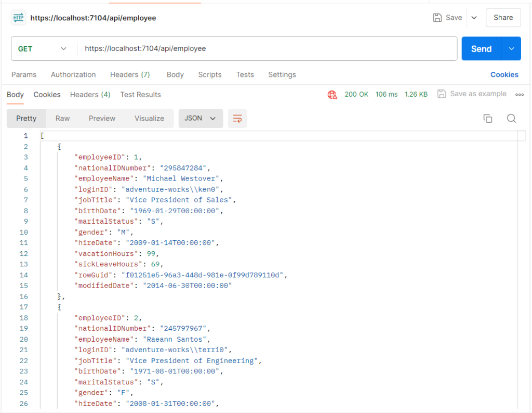Click the rowGuid value f01251e5-96a3-448d-981e-0f99d789110d

tap(202, 275)
